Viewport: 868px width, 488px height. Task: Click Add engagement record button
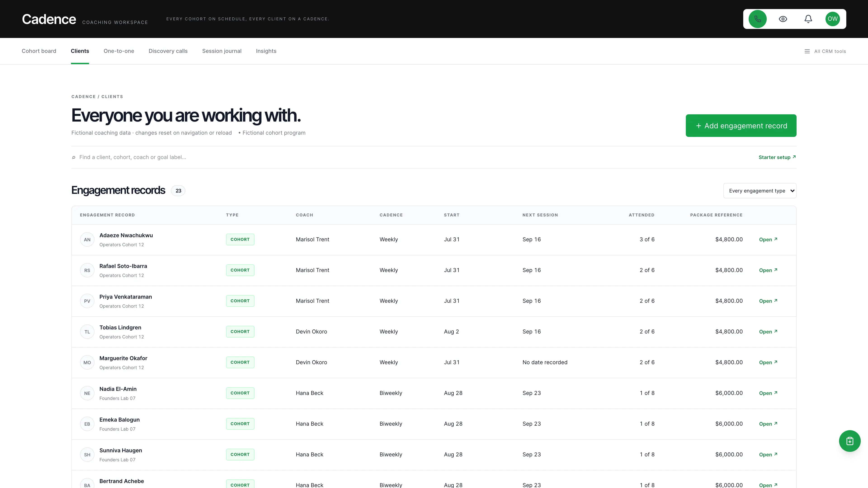click(741, 126)
